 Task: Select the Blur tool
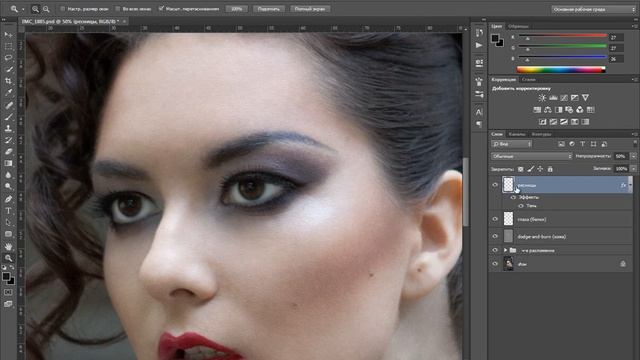[x=8, y=175]
